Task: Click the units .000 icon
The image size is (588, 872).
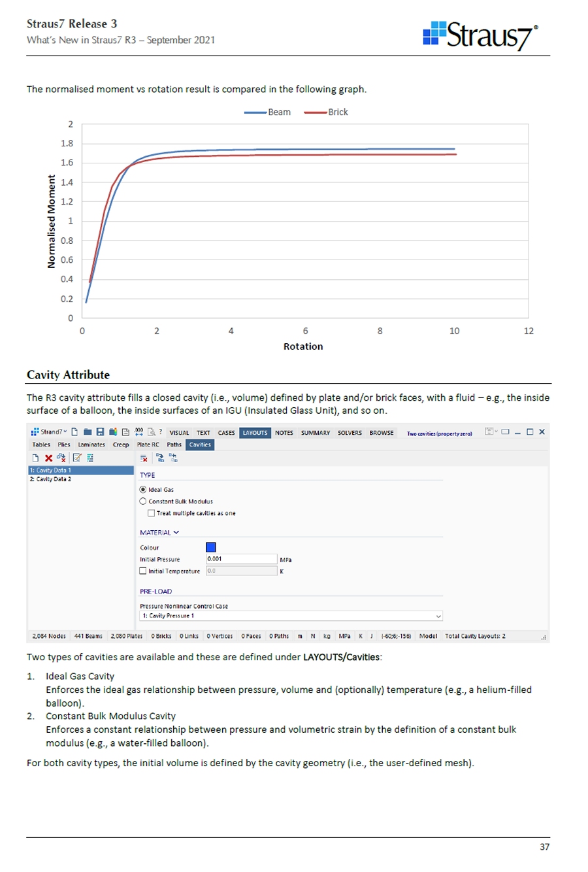Action: 138,432
